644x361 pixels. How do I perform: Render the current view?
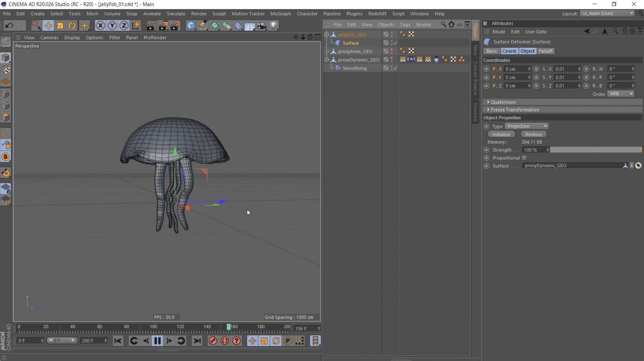[x=151, y=25]
